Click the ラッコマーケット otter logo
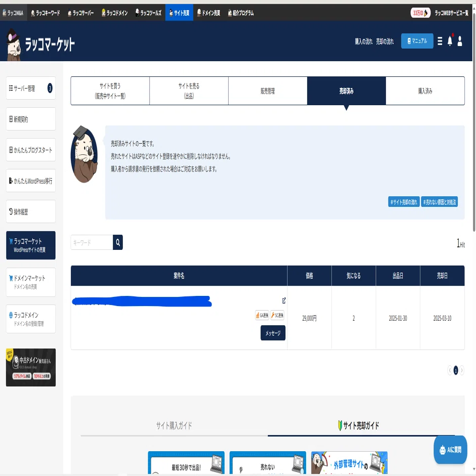Viewport: 476px width, 476px height. pos(40,45)
